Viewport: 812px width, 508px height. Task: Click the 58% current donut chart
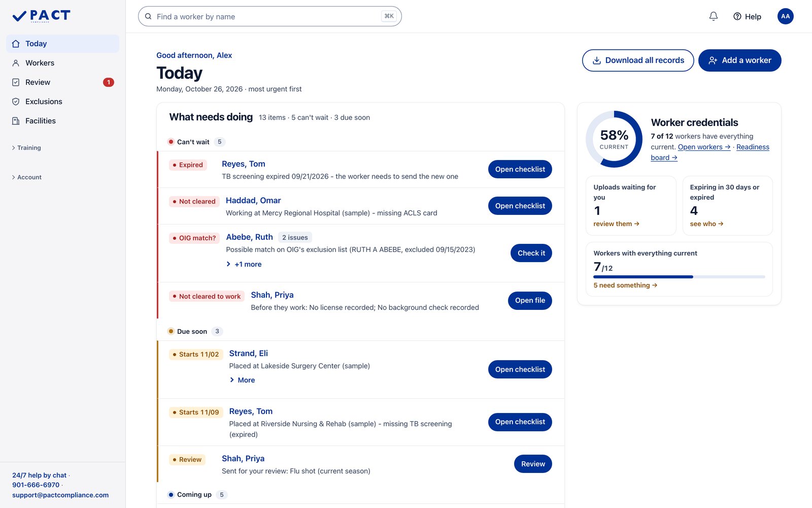click(x=614, y=139)
